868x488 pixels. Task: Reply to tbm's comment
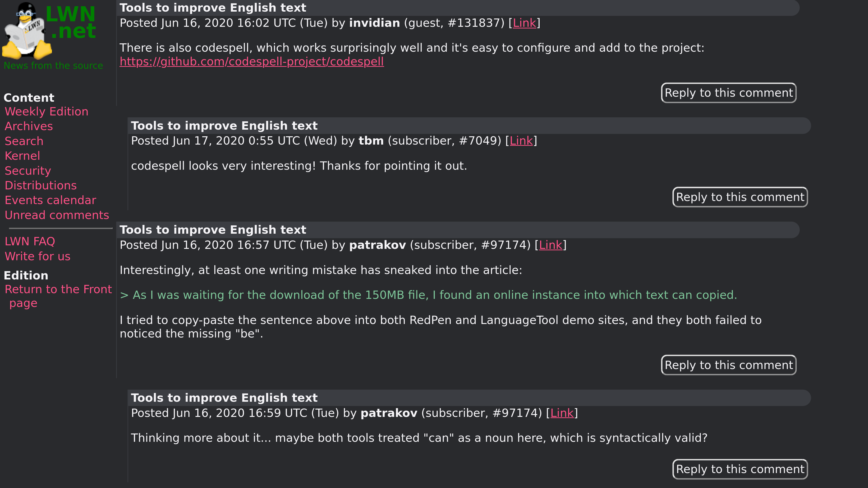[x=740, y=197]
